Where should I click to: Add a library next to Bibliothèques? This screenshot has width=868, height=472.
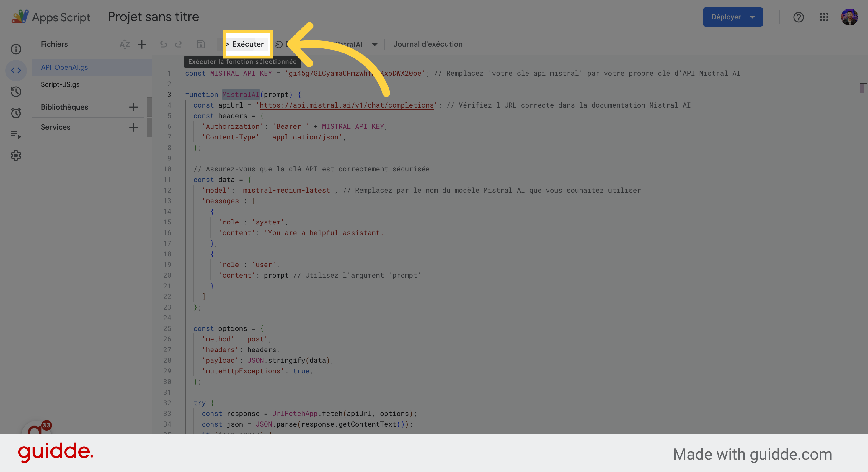pyautogui.click(x=133, y=107)
